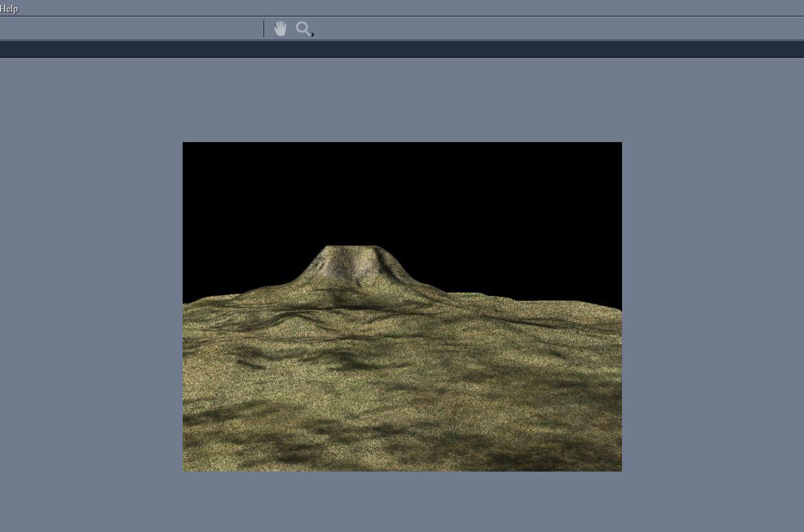Select the magnifier Zoom tool
Viewport: 804px width, 532px height.
(x=304, y=29)
